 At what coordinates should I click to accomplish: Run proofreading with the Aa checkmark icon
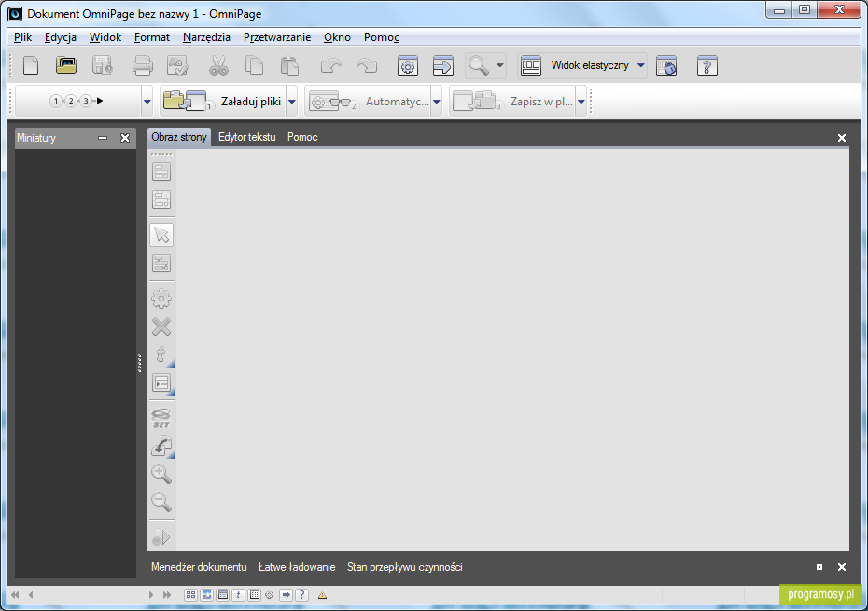(x=178, y=65)
